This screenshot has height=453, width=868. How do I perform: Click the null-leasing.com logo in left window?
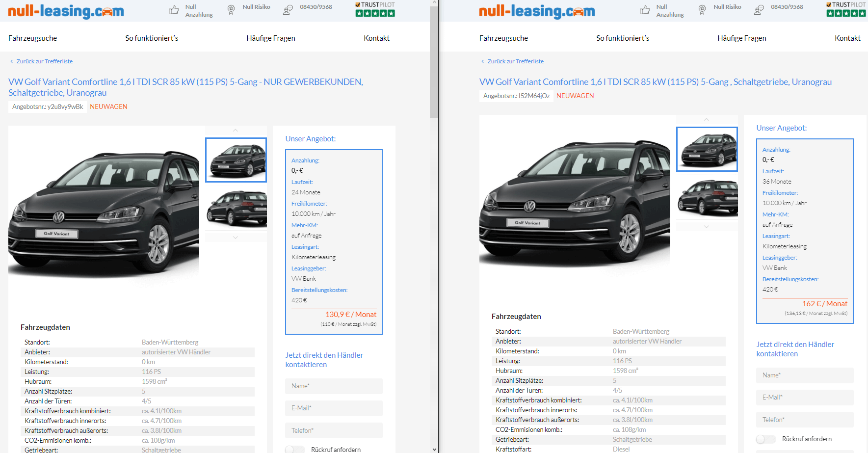pos(66,11)
